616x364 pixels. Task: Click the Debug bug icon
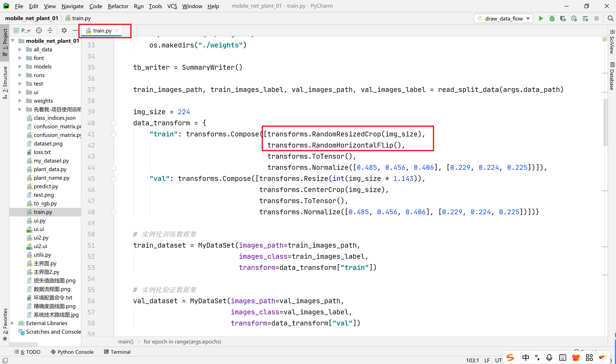click(x=552, y=19)
